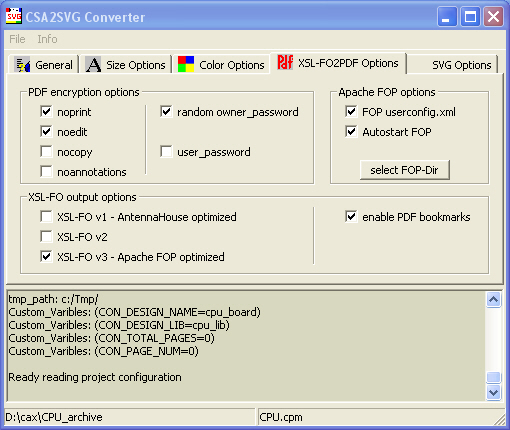The image size is (510, 430).
Task: Click the General tab icon
Action: (x=23, y=64)
